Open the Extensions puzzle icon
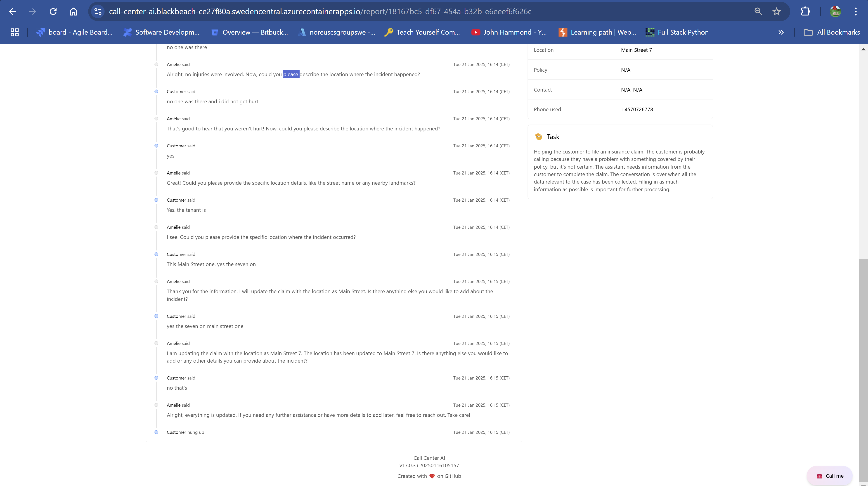Image resolution: width=868 pixels, height=486 pixels. (x=805, y=12)
